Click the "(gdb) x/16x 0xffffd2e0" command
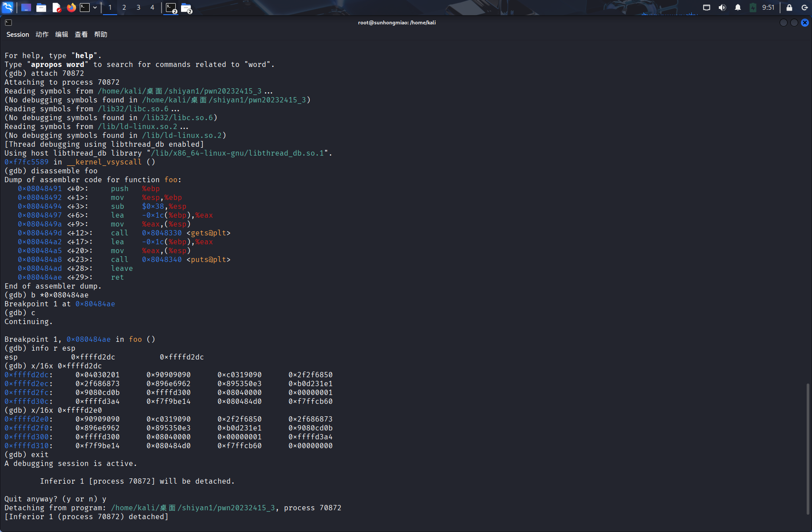 (x=53, y=410)
